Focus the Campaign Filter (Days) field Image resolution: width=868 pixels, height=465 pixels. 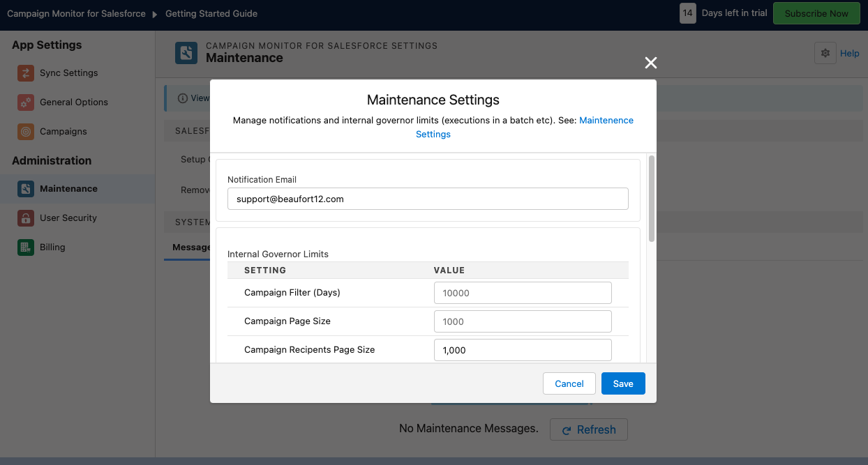(x=523, y=293)
